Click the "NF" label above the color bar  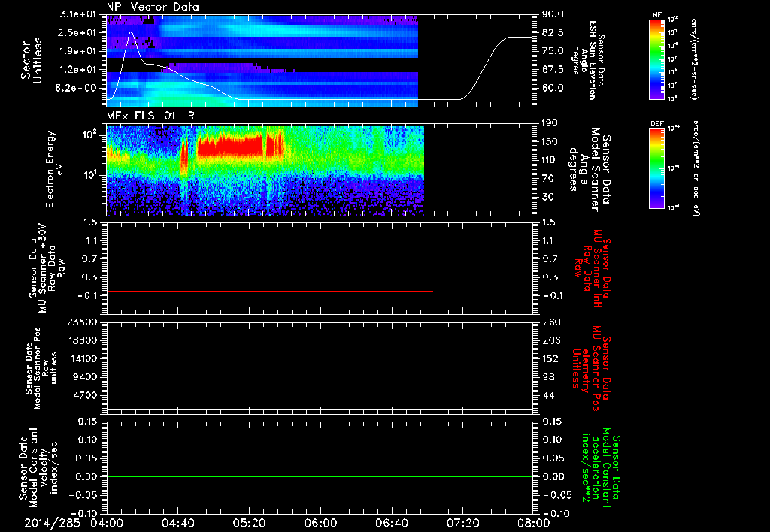coord(656,15)
